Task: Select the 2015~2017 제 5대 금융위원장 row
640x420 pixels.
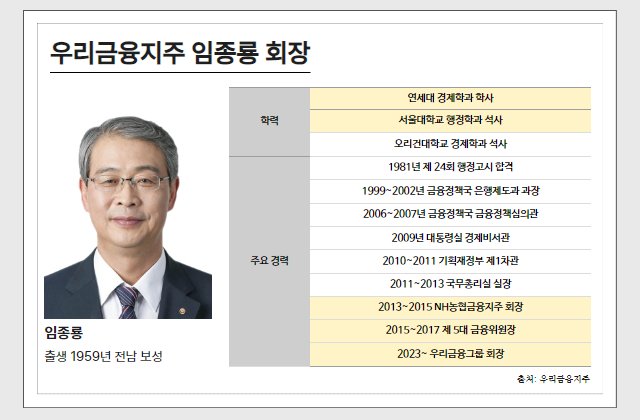Action: (450, 329)
